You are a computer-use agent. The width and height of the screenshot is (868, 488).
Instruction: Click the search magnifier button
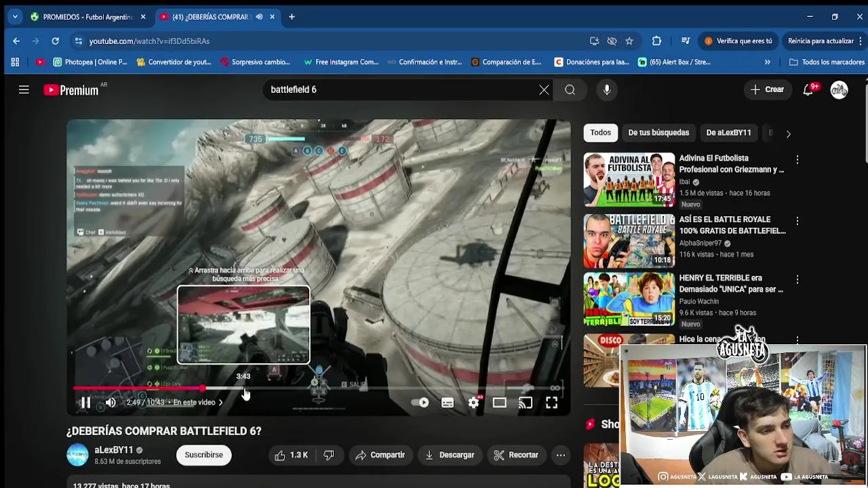[x=570, y=89]
